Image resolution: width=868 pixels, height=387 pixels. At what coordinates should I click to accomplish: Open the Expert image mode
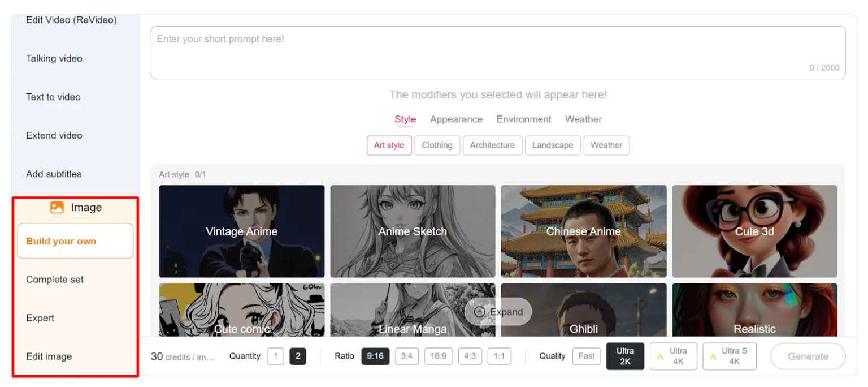(40, 318)
